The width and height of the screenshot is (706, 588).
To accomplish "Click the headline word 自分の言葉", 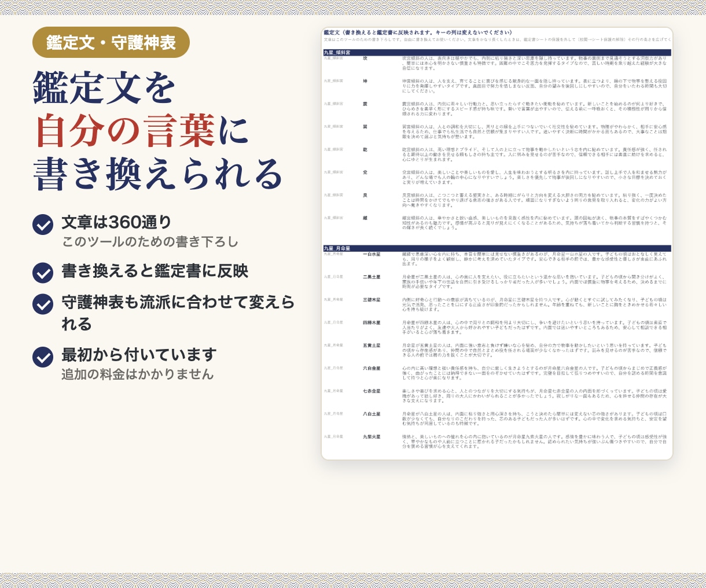I will [126, 131].
